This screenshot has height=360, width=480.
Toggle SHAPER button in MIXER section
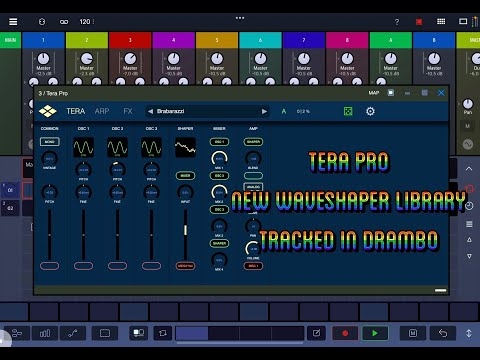coord(219,243)
